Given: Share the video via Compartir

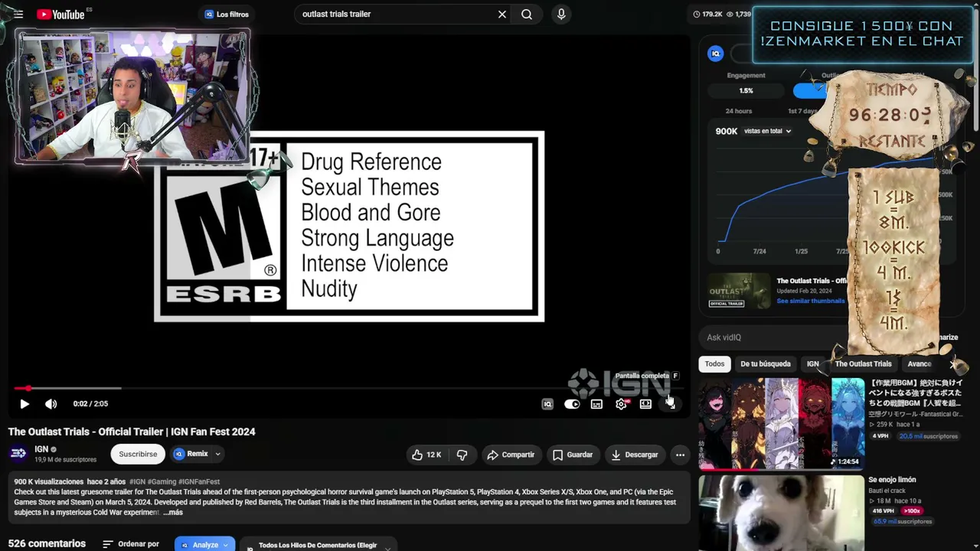Looking at the screenshot, I should (511, 455).
